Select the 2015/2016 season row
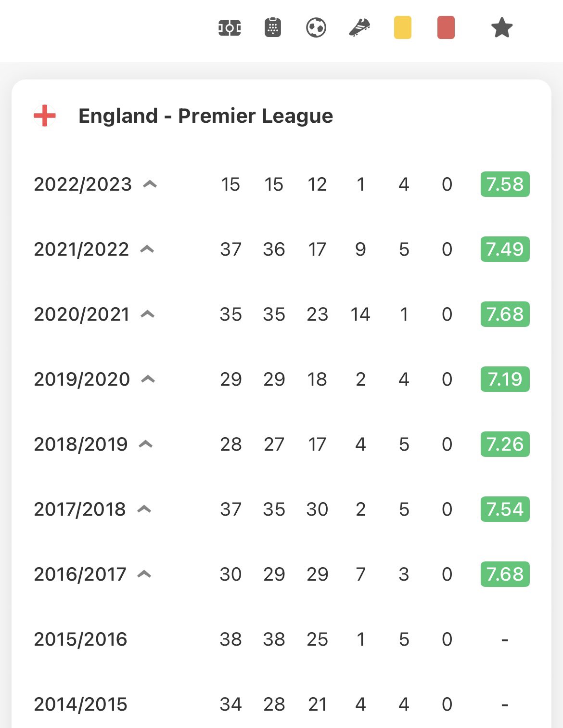563x728 pixels. tap(80, 639)
